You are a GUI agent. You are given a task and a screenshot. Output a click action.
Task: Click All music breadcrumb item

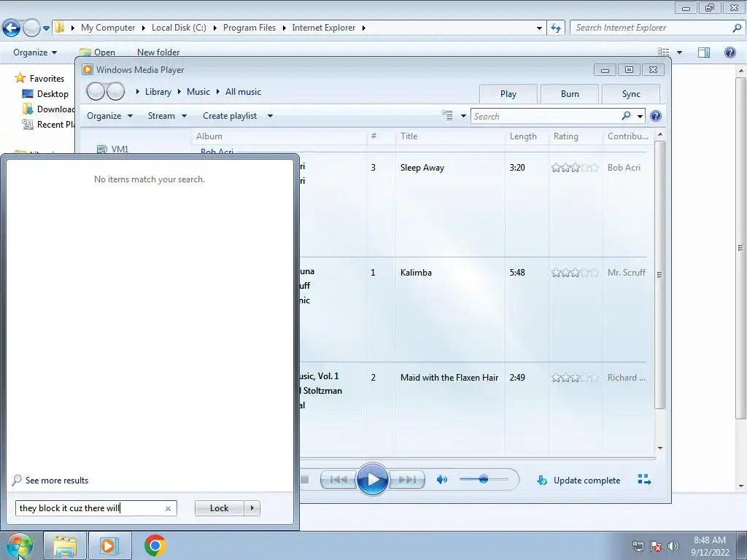point(243,92)
